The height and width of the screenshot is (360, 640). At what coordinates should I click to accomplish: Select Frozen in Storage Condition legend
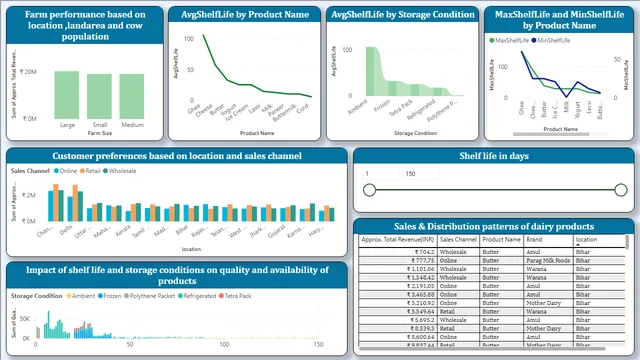[x=109, y=296]
